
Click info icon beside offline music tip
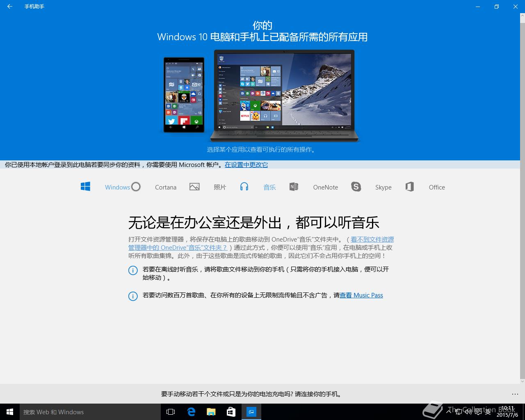[x=133, y=270]
